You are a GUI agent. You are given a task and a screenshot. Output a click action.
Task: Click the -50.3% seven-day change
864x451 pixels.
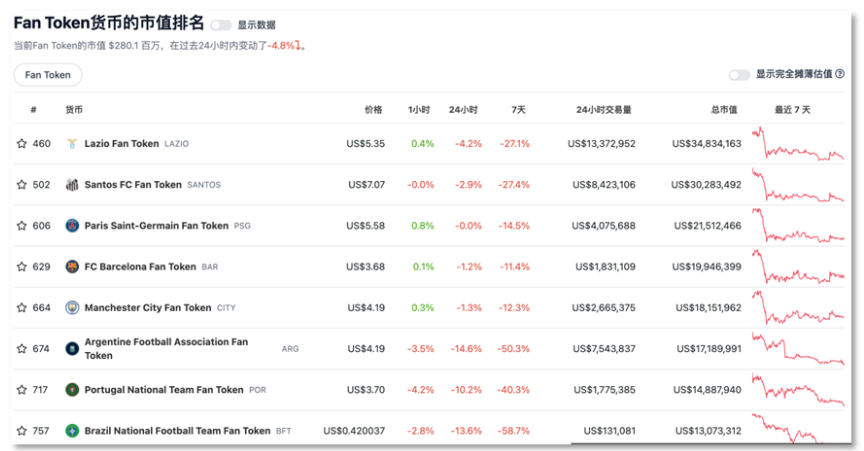514,348
